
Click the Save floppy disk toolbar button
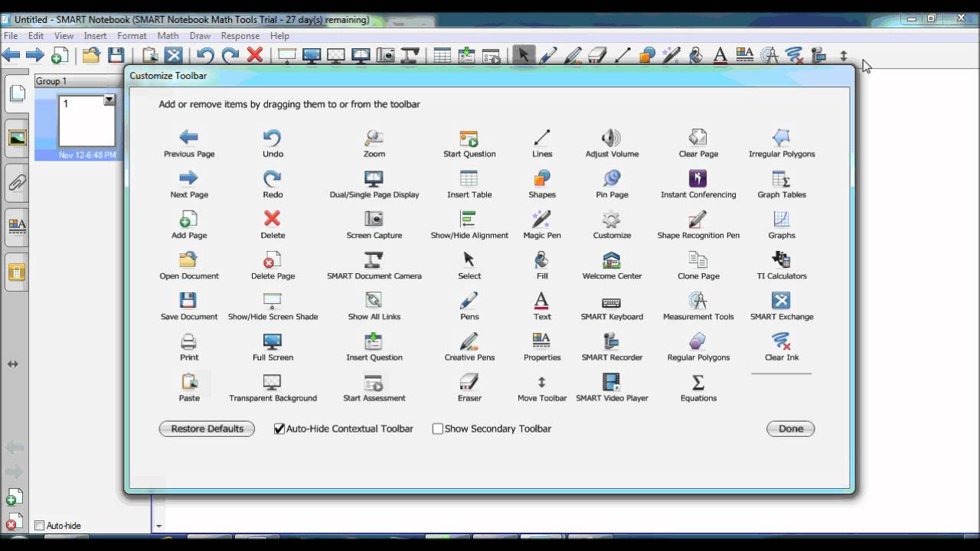click(116, 54)
